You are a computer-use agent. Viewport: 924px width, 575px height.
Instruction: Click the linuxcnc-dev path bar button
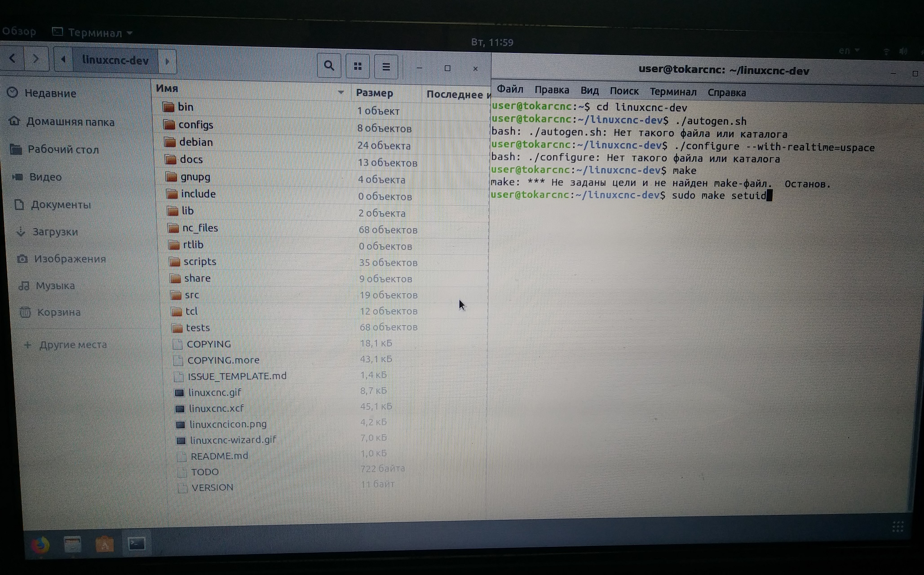115,61
